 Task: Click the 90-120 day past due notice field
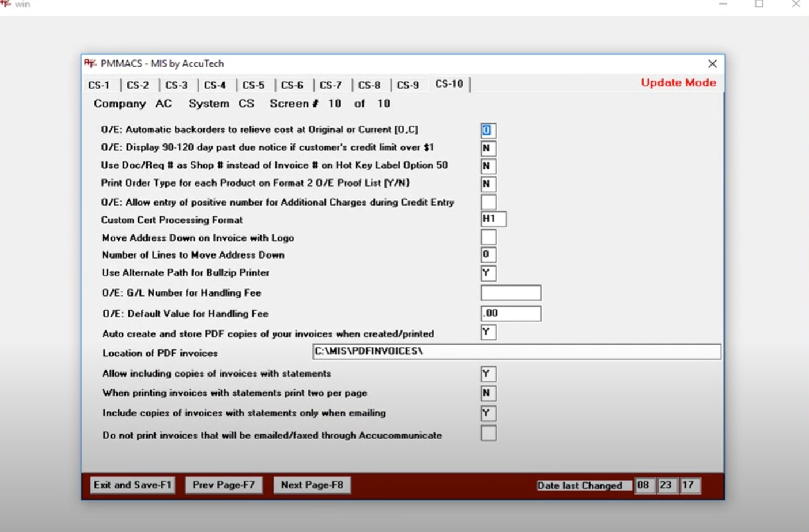pyautogui.click(x=488, y=148)
